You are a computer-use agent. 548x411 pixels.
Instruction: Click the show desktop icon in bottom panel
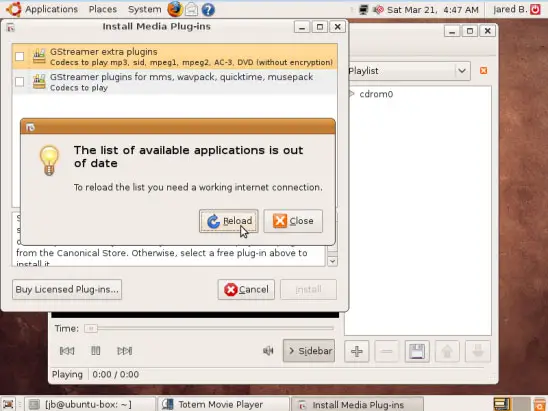(x=8, y=404)
